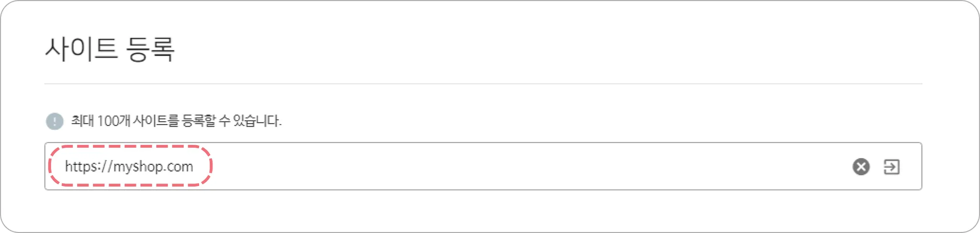Image resolution: width=980 pixels, height=233 pixels.
Task: Click the 'https://' prefix in the URL
Action: (x=88, y=166)
